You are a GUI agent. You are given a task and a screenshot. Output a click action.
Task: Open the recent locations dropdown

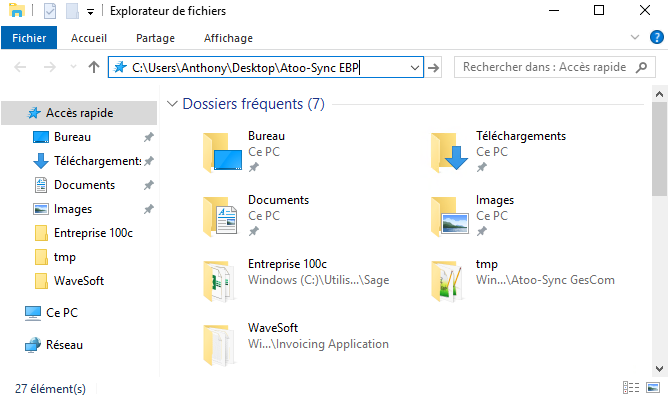(73, 67)
